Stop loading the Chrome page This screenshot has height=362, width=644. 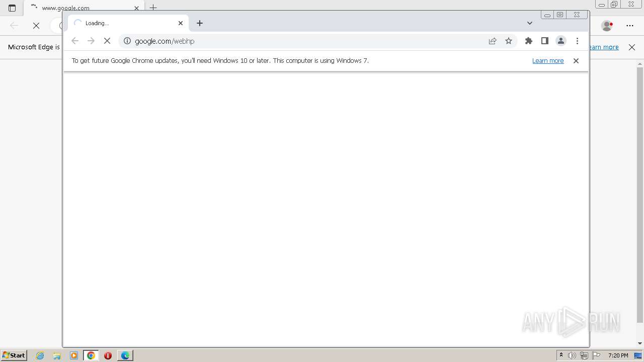click(x=107, y=41)
